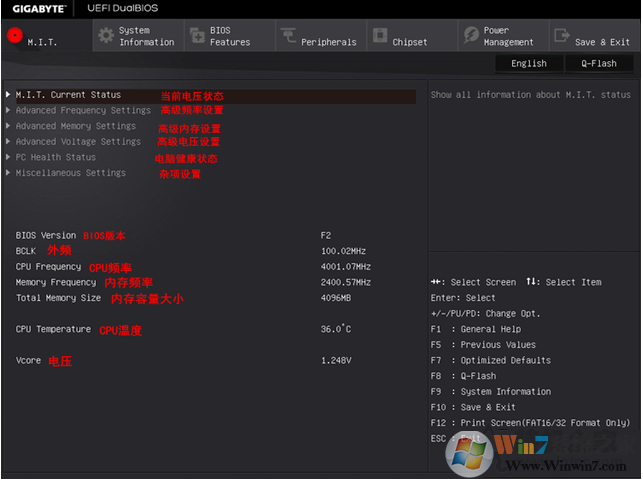The width and height of the screenshot is (643, 480).
Task: Click the CPU Frequency label
Action: coord(48,267)
